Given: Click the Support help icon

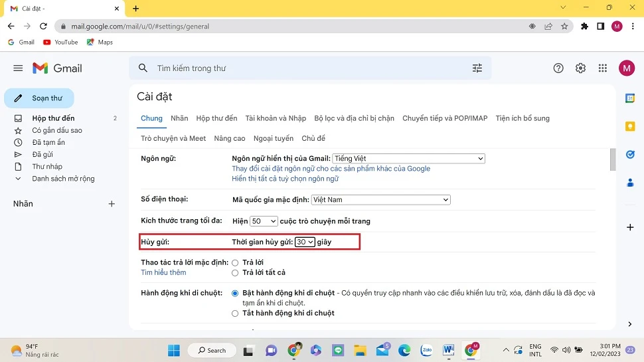Looking at the screenshot, I should (558, 68).
